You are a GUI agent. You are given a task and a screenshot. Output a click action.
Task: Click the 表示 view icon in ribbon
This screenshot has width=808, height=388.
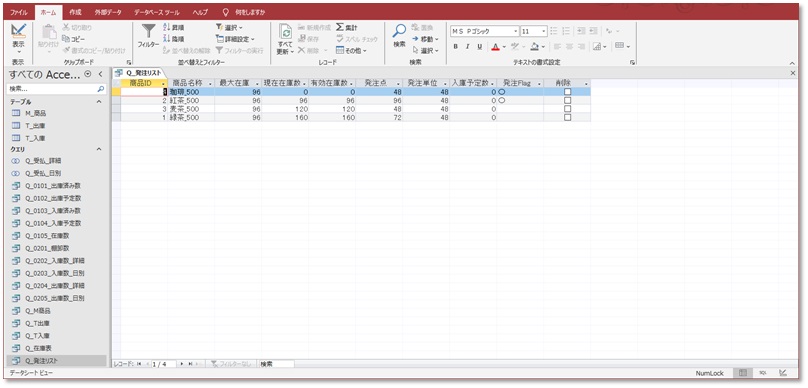coord(19,31)
